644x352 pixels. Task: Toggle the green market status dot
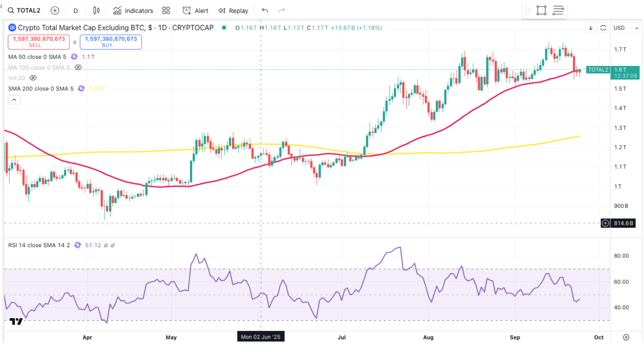[224, 28]
